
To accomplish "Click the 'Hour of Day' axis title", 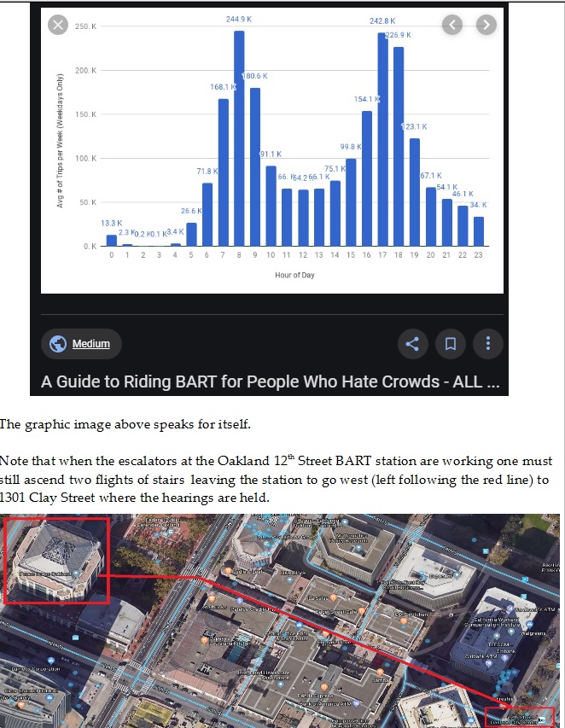I will point(294,275).
